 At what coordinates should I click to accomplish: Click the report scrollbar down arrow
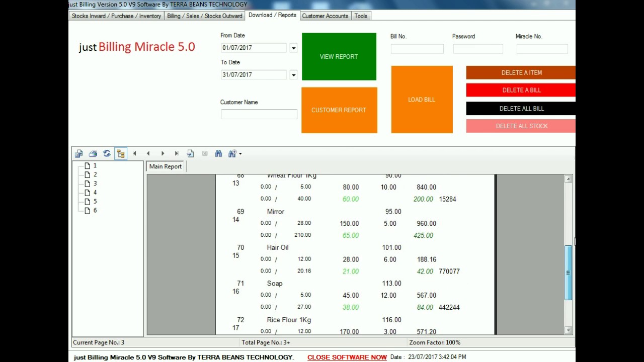tap(568, 330)
